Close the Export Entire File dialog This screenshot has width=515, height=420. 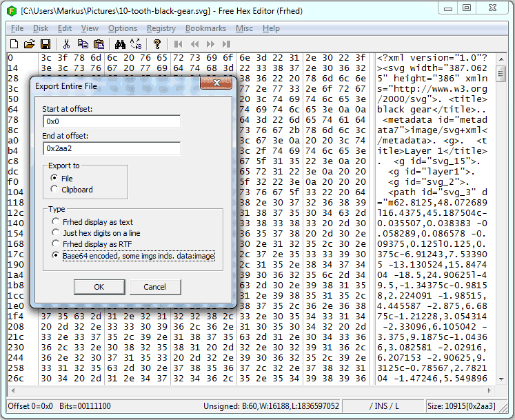tap(216, 83)
